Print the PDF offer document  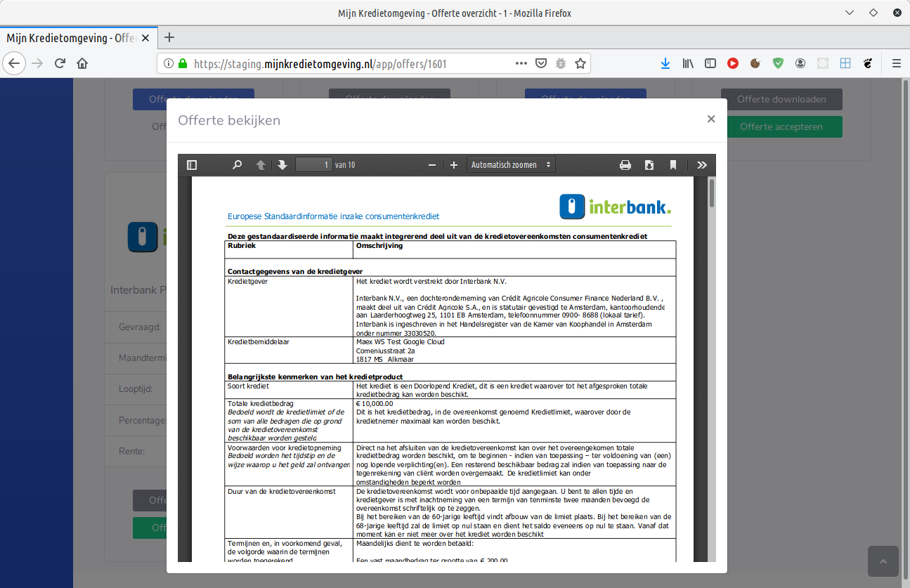point(625,165)
